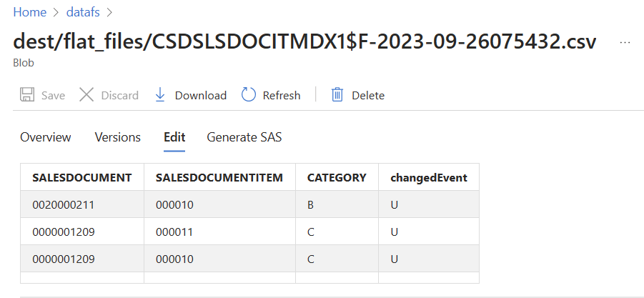This screenshot has width=644, height=298.
Task: Open the more options ellipsis menu
Action: (x=625, y=42)
